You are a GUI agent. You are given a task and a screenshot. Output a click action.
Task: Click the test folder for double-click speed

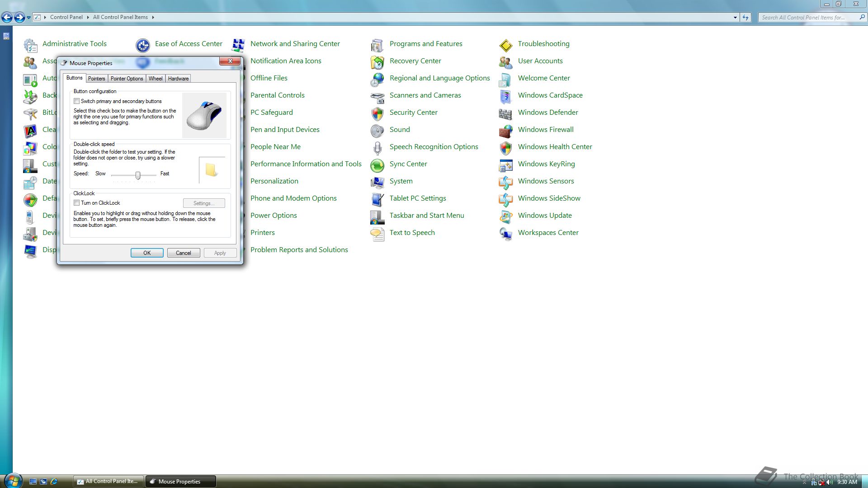click(x=211, y=170)
